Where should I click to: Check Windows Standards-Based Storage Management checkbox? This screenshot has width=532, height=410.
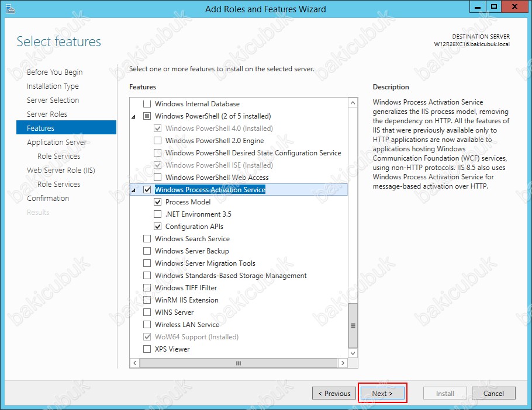click(x=147, y=276)
